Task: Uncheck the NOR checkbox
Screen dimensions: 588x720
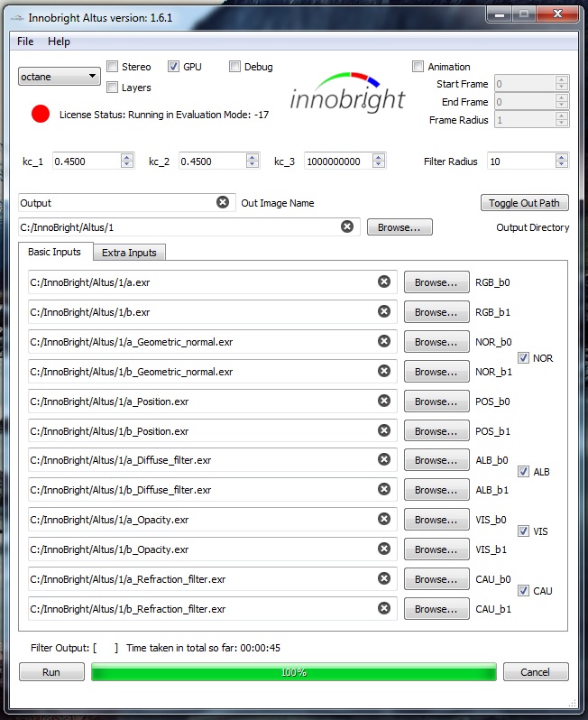Action: 523,357
